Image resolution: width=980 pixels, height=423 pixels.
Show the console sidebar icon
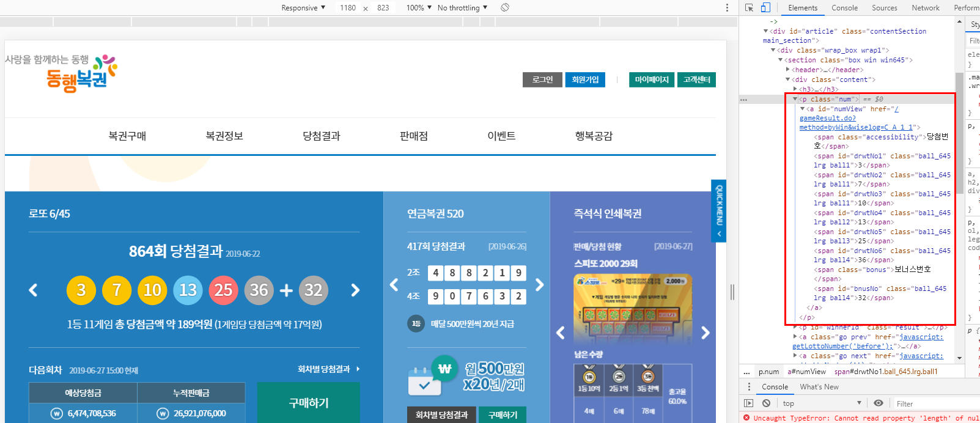pos(748,403)
